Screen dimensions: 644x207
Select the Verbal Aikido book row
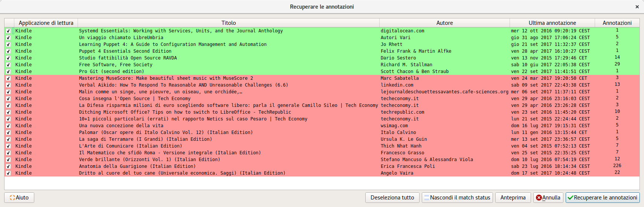click(x=183, y=85)
